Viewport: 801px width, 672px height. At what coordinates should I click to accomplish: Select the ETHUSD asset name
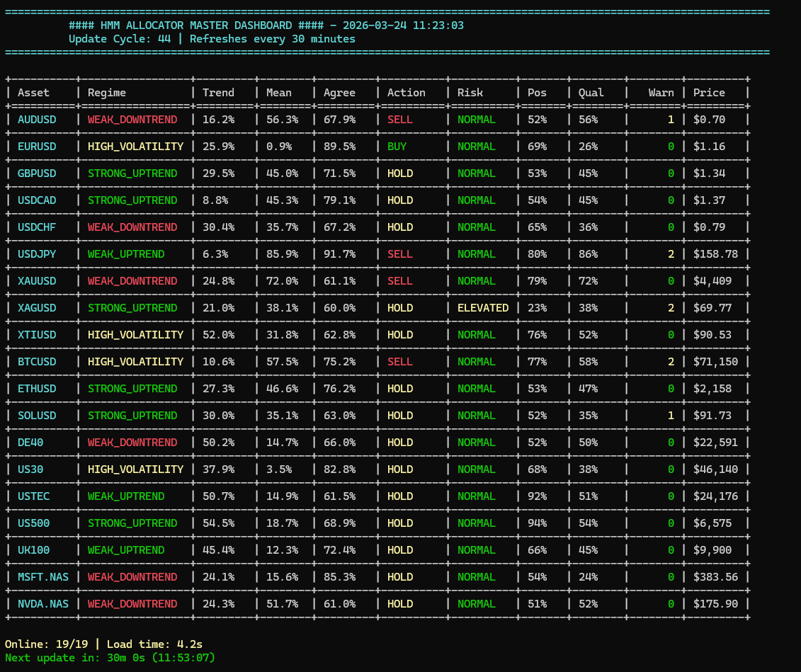(37, 389)
